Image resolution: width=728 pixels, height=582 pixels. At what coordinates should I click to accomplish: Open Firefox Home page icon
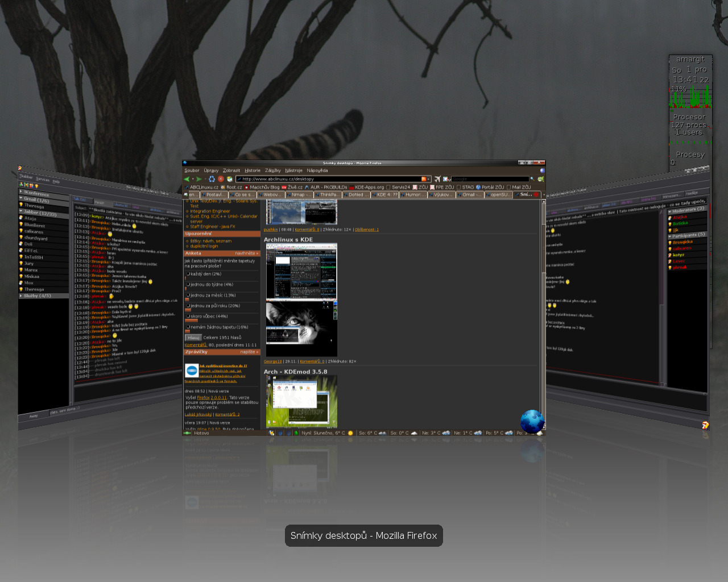[x=230, y=179]
